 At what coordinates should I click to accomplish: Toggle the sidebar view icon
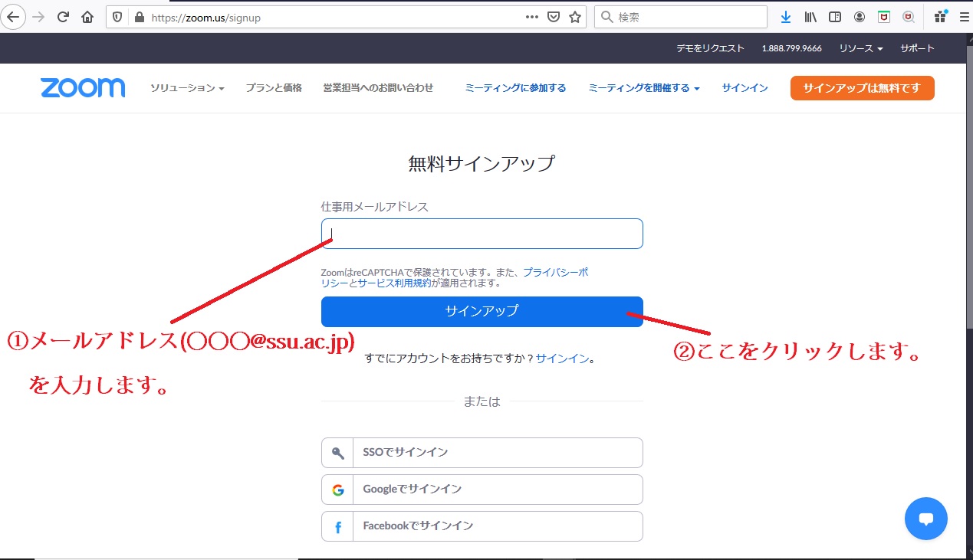point(835,17)
